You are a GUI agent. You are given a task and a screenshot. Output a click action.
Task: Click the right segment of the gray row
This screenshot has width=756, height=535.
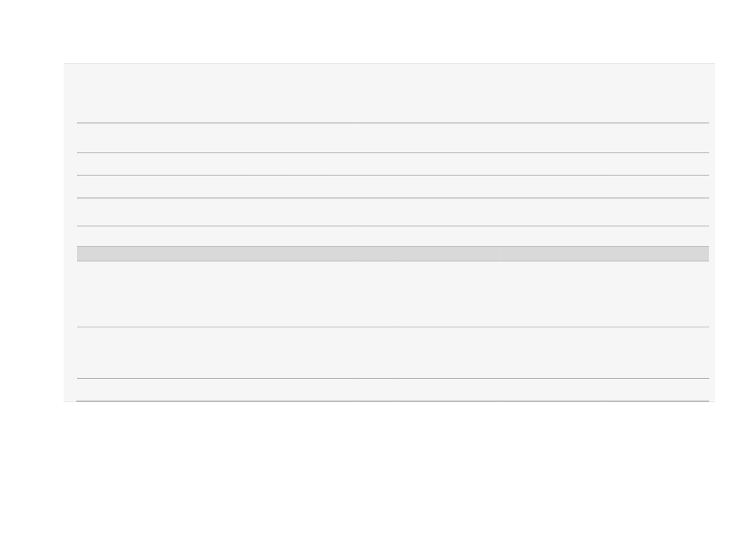pyautogui.click(x=605, y=254)
